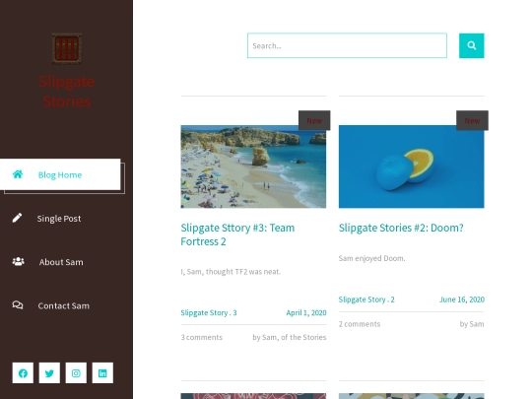532x399 pixels.
Task: Go to About Sam page
Action: click(x=61, y=262)
